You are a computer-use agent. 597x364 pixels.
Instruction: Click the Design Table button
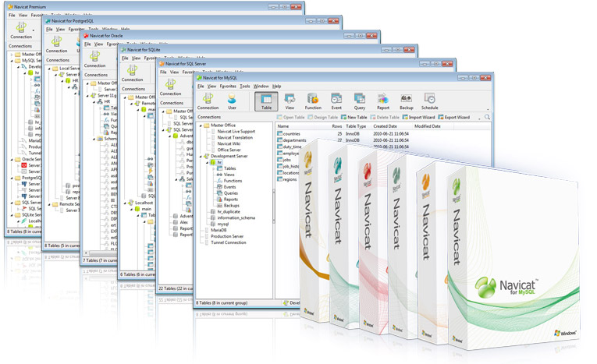point(323,118)
